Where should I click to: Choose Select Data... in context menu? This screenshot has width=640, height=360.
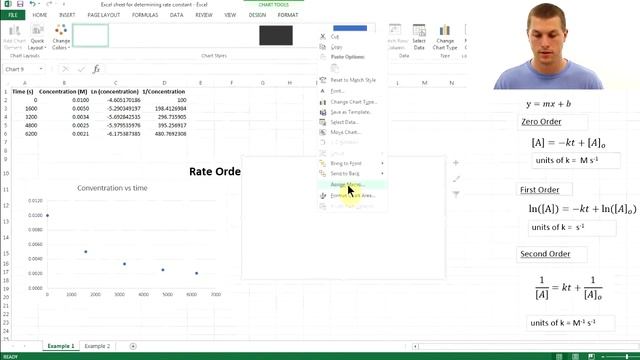[x=344, y=122]
